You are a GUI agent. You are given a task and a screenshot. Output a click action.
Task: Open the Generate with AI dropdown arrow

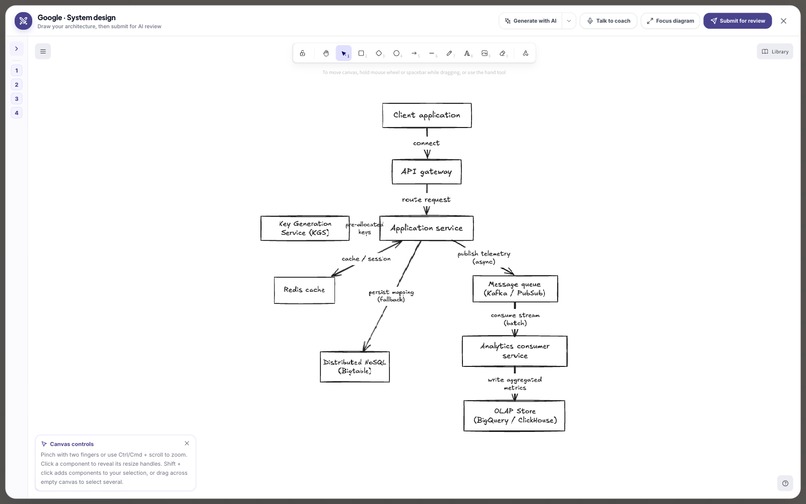tap(569, 21)
